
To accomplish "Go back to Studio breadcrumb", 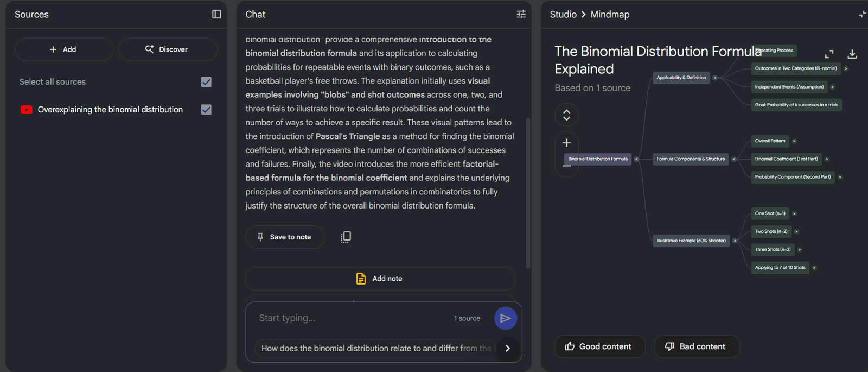I will pos(563,15).
